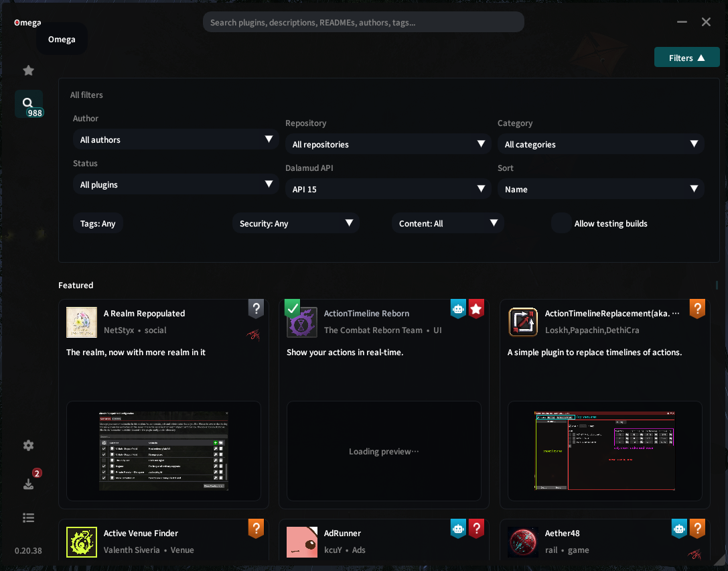Click version number 0.20.38
Viewport: 728px width, 571px height.
coord(28,550)
